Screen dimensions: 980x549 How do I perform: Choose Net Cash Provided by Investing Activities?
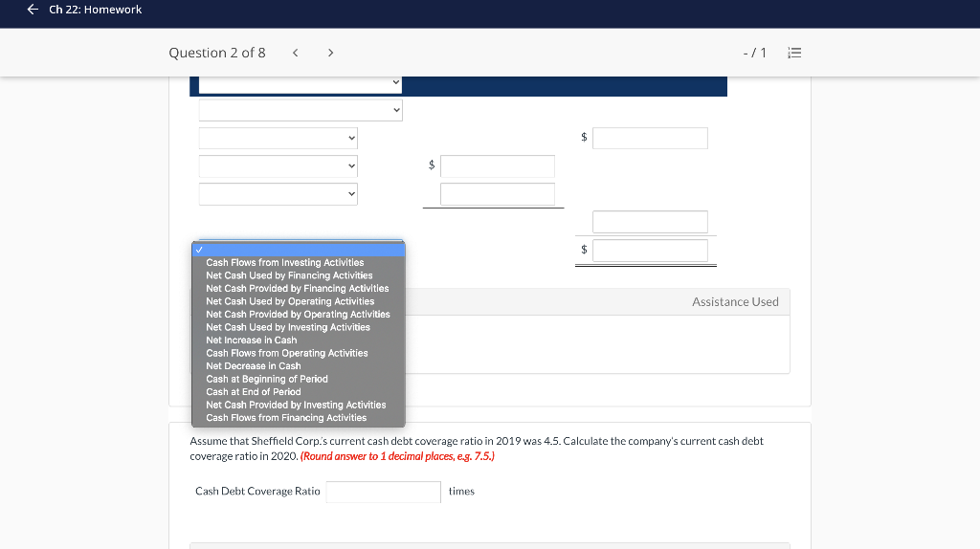click(296, 405)
